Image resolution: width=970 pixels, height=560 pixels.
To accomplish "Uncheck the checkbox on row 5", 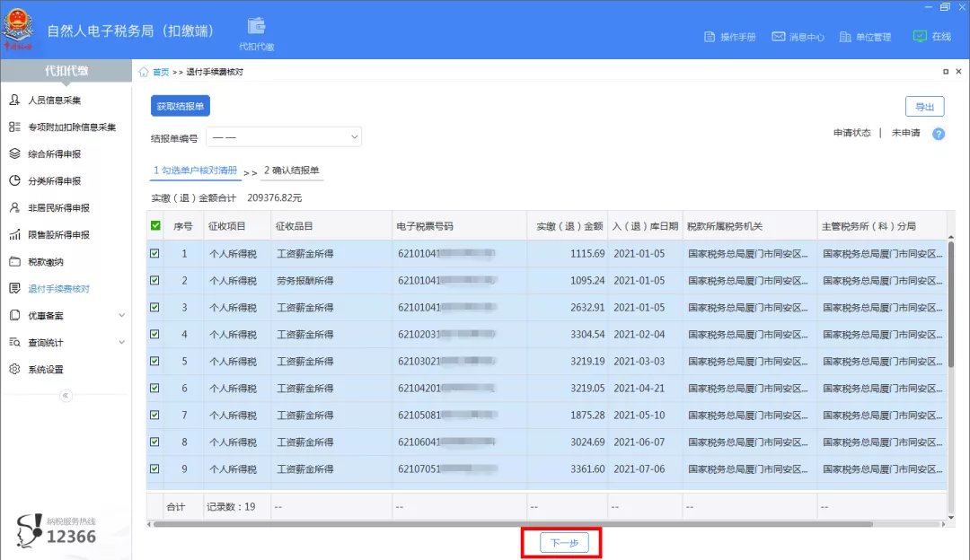I will [x=155, y=362].
